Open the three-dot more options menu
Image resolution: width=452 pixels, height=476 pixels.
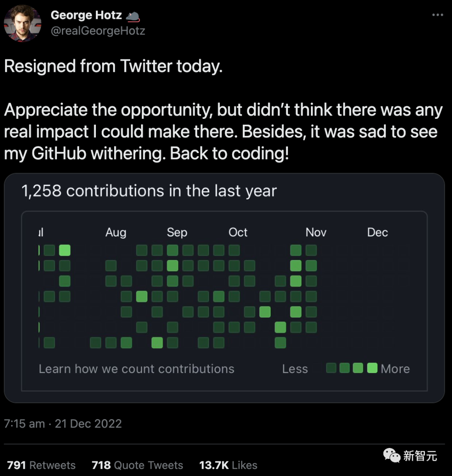(x=437, y=15)
